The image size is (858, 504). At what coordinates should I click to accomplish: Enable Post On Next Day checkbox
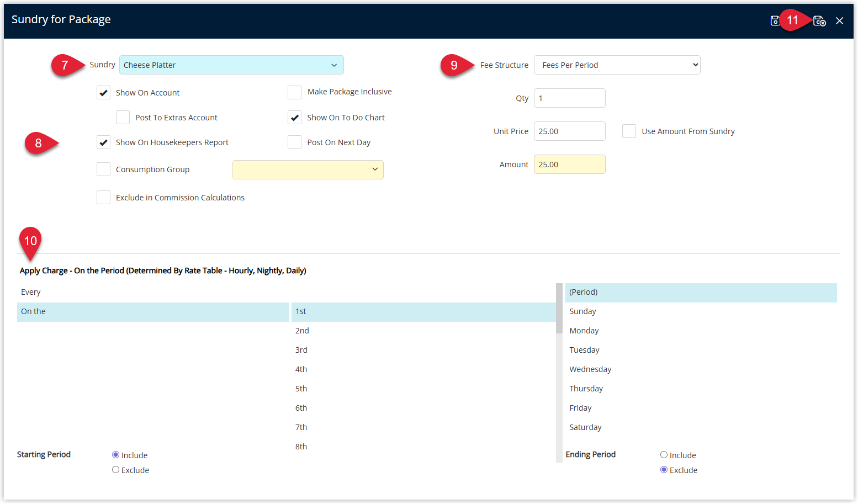[294, 142]
